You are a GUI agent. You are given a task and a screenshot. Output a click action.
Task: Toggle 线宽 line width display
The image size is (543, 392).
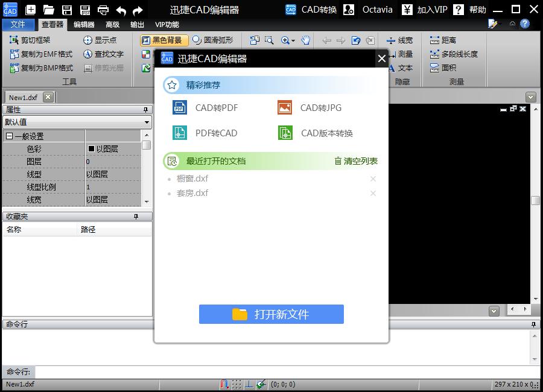pyautogui.click(x=399, y=40)
